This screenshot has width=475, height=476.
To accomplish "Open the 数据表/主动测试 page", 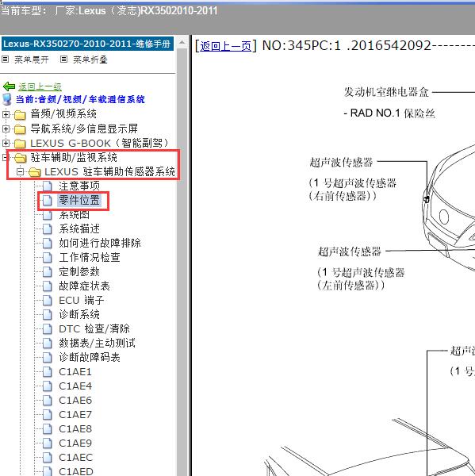I will click(97, 343).
